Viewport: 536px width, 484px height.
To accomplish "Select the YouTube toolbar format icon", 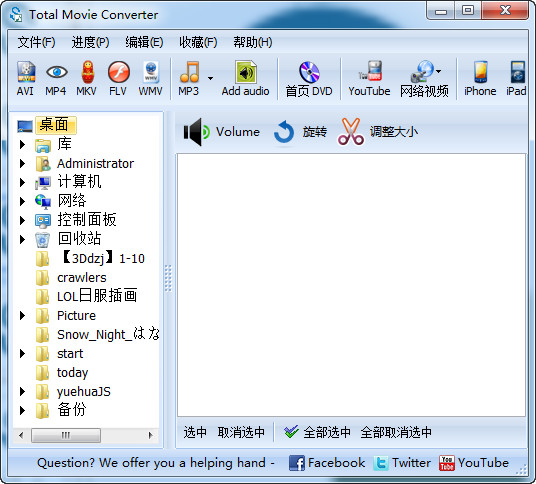I will click(x=370, y=71).
